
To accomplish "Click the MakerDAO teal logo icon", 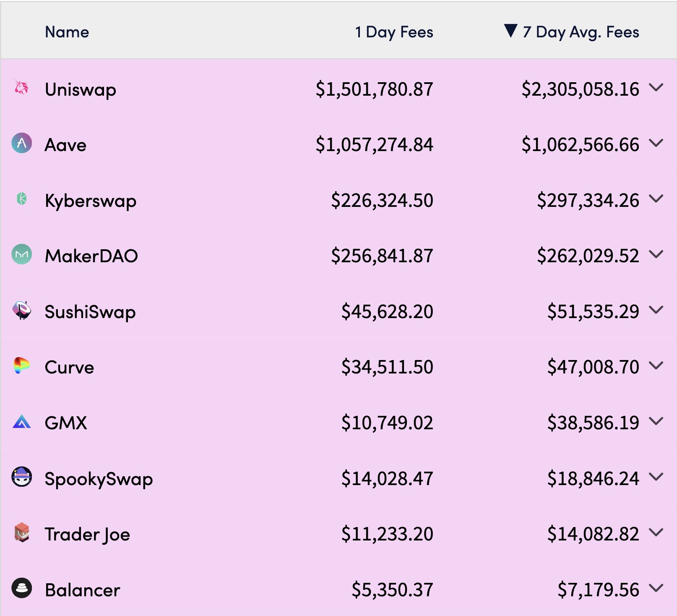I will (x=22, y=254).
